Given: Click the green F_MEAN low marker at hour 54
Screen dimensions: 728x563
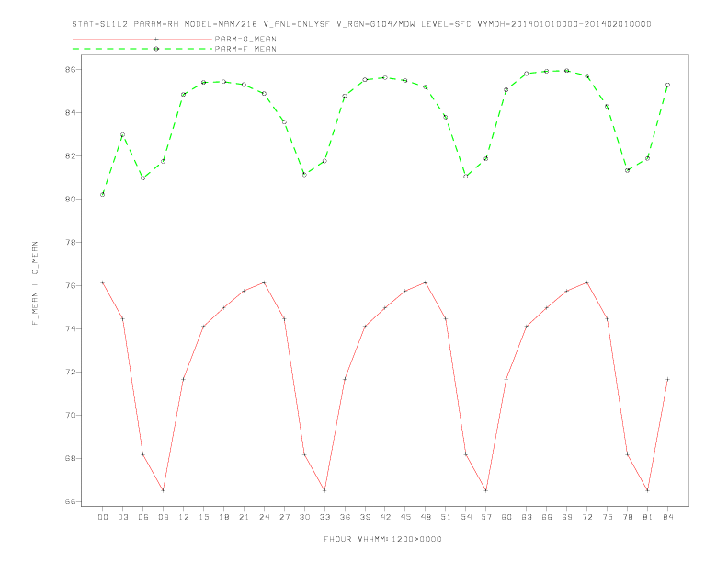Looking at the screenshot, I should [466, 177].
